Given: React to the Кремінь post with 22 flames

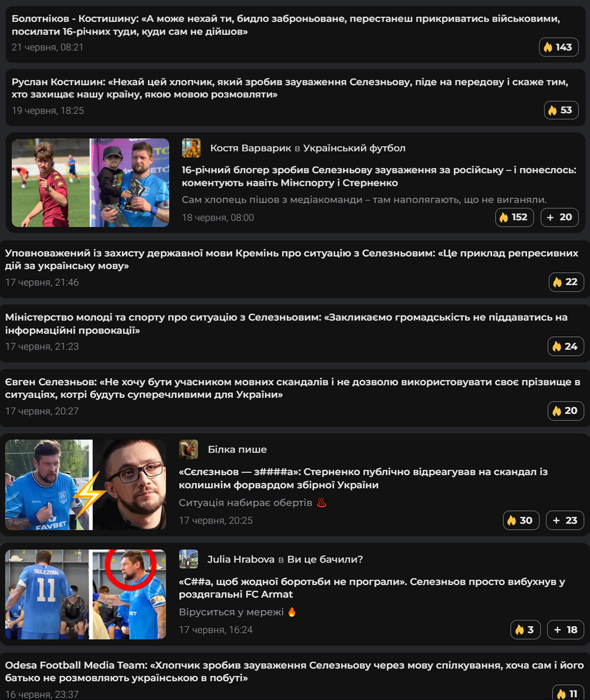Looking at the screenshot, I should coord(566,282).
